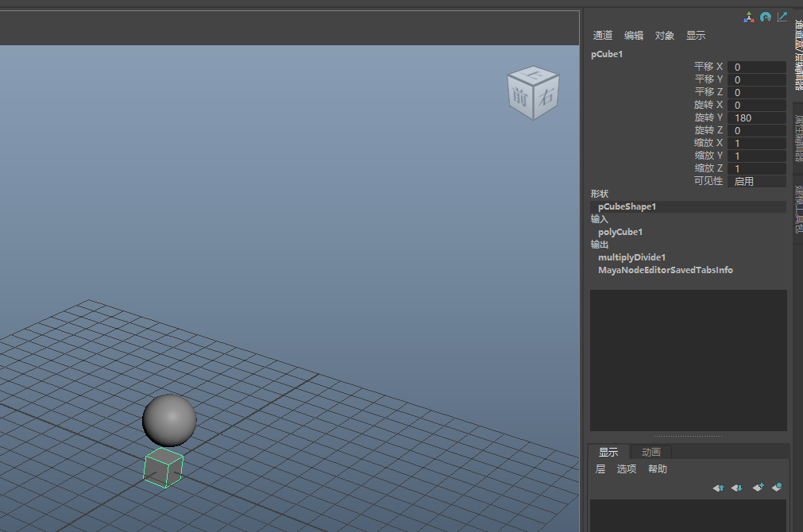Click the teal channel speed dial icon

pos(766,17)
